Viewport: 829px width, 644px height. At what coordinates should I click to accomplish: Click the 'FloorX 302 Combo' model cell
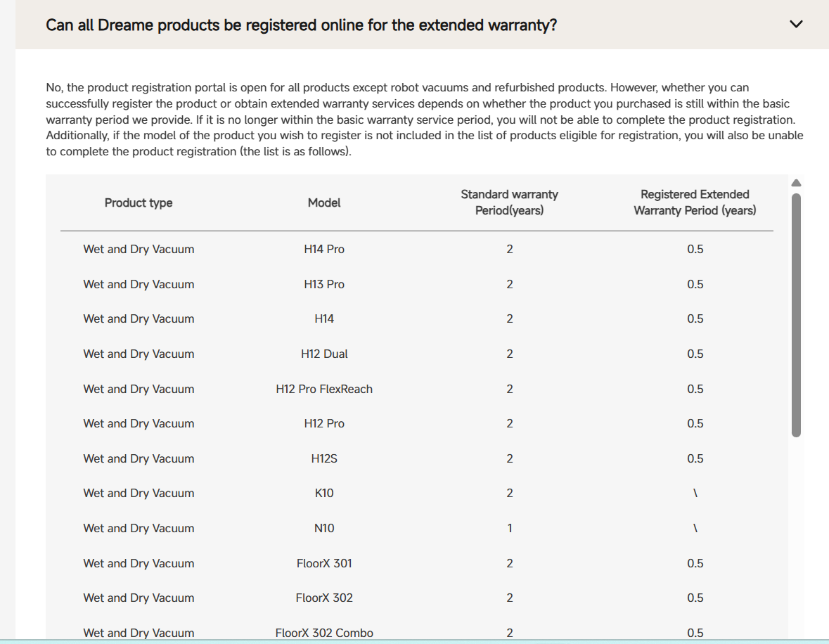324,633
